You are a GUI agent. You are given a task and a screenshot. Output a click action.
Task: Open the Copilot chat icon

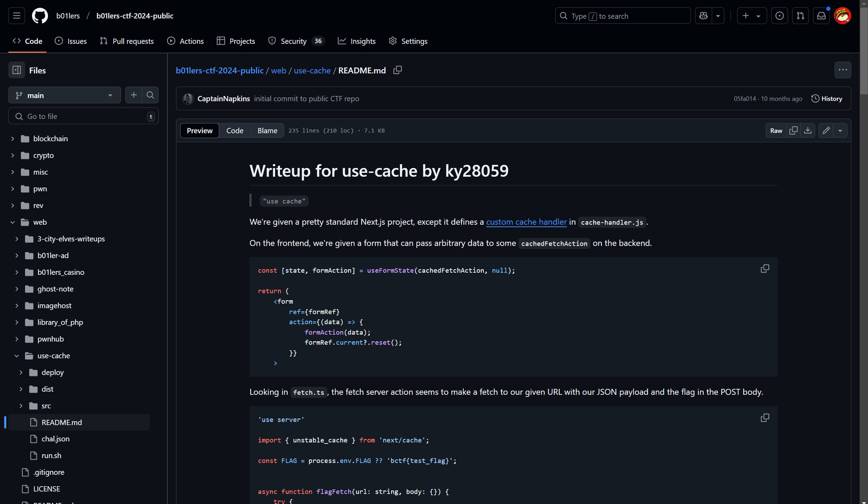click(x=703, y=16)
